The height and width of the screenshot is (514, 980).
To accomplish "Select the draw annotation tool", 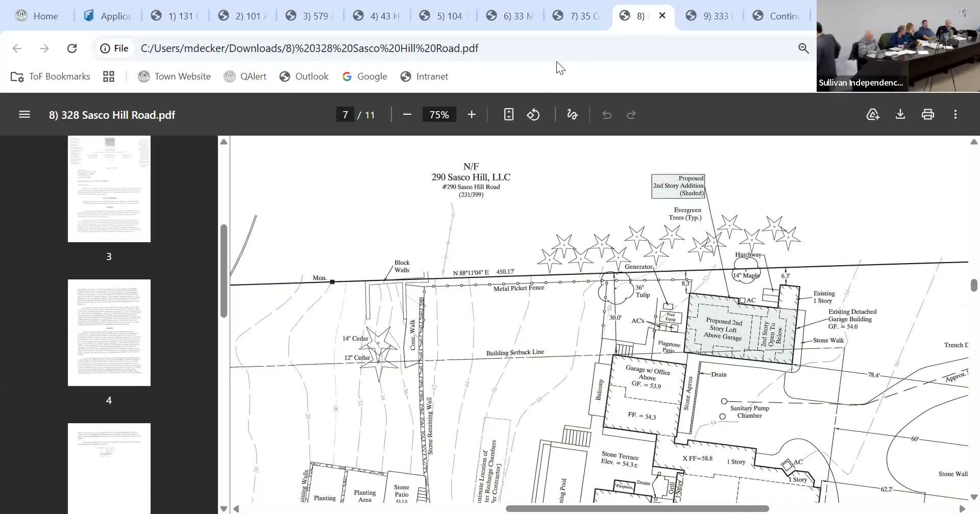I will pos(572,115).
